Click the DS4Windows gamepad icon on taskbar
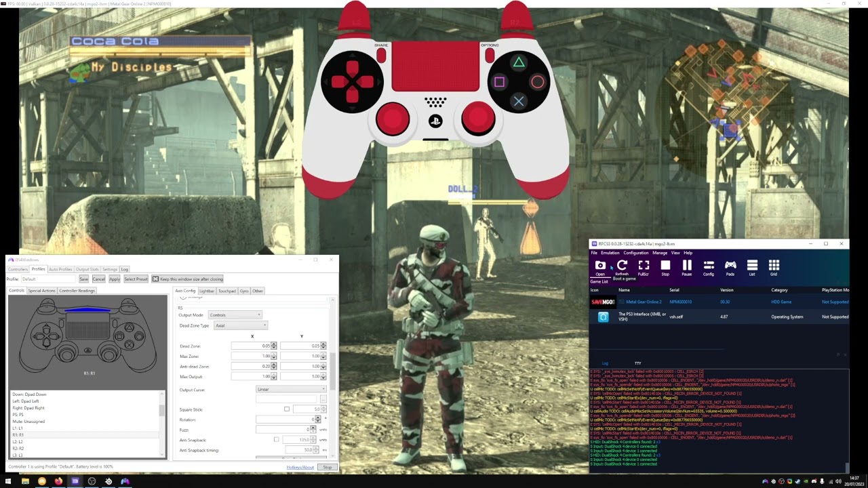The width and height of the screenshot is (868, 488). pos(125,481)
